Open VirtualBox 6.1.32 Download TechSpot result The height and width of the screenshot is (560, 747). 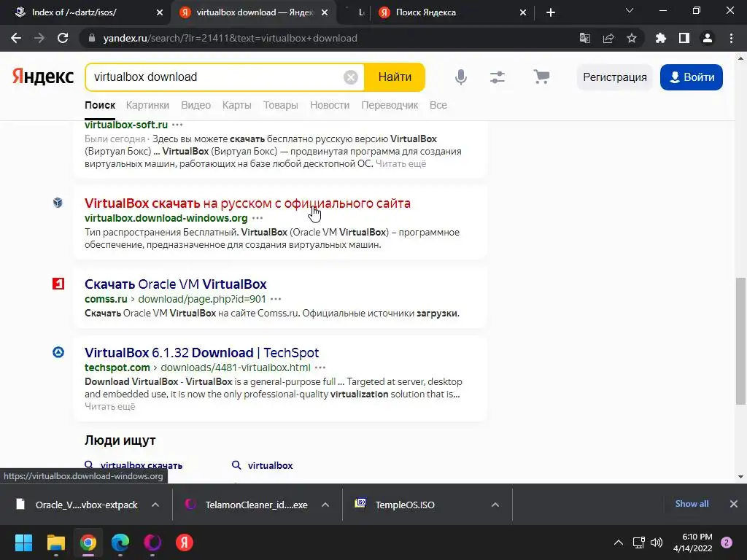[201, 353]
